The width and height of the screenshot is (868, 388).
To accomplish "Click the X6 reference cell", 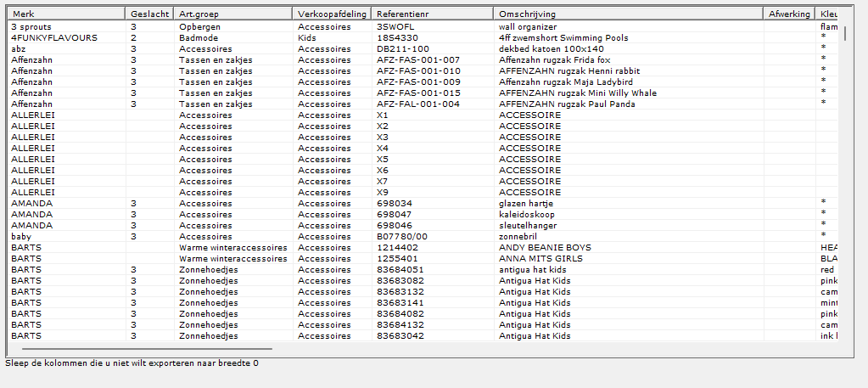I will coord(383,170).
